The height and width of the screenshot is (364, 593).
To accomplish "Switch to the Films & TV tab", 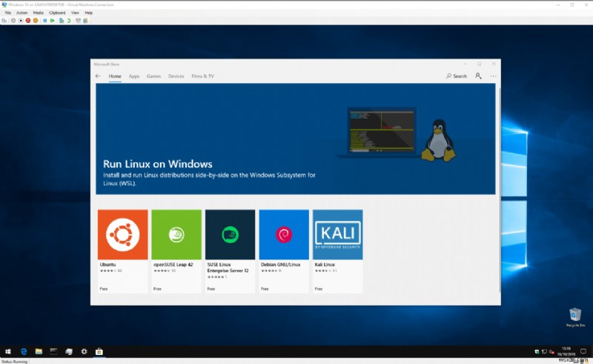I will click(x=202, y=76).
